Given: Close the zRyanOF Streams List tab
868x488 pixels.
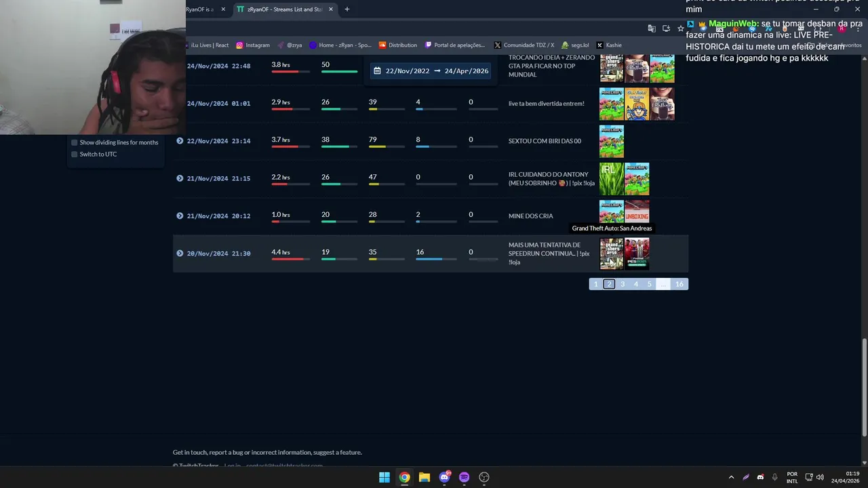Looking at the screenshot, I should pos(331,9).
